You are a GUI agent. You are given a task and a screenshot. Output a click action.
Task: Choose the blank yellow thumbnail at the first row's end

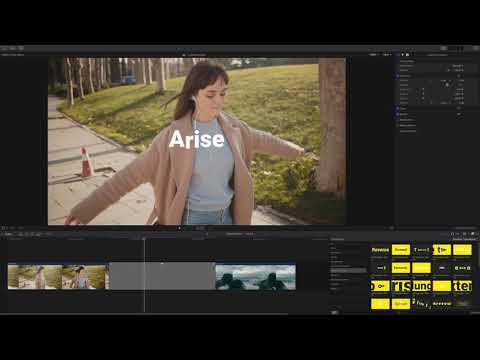click(462, 250)
